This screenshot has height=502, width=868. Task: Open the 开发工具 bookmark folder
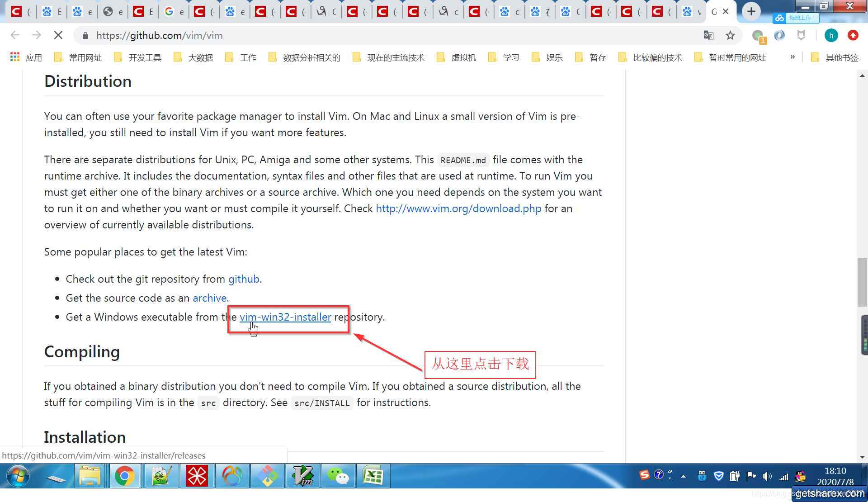(145, 57)
